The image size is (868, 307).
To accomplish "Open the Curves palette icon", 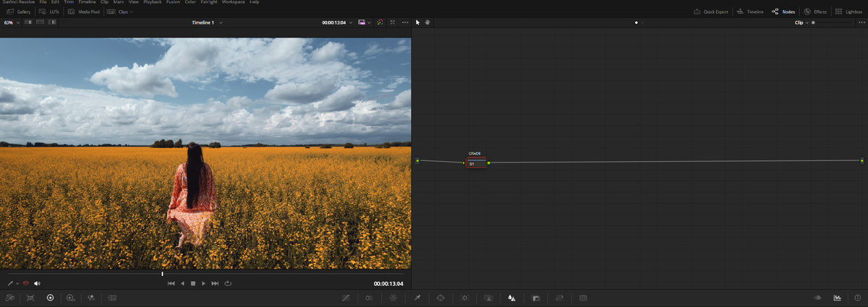I will 346,298.
